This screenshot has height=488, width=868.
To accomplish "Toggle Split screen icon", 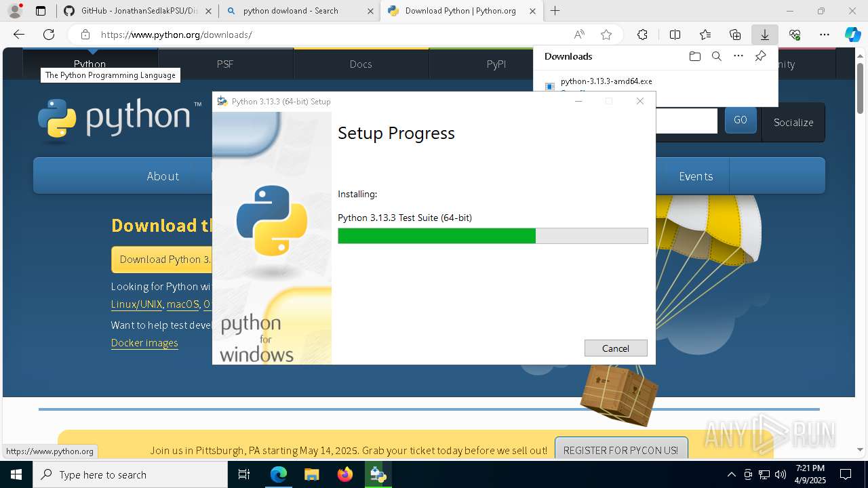I will pyautogui.click(x=675, y=35).
